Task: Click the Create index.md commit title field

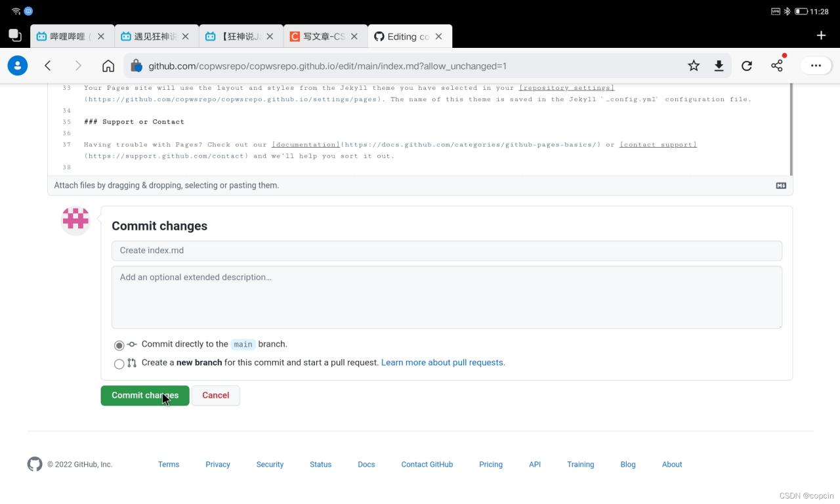Action: (x=446, y=250)
